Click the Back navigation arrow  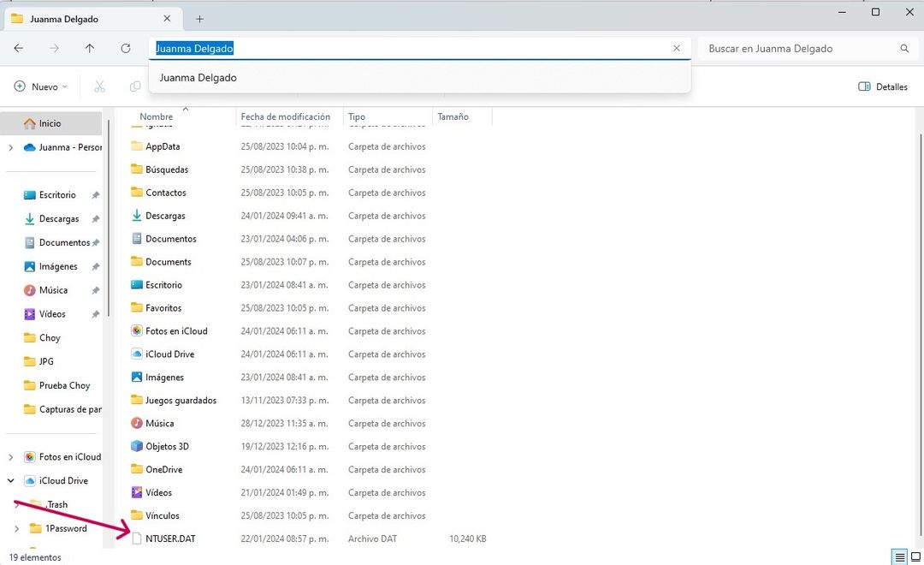tap(18, 49)
